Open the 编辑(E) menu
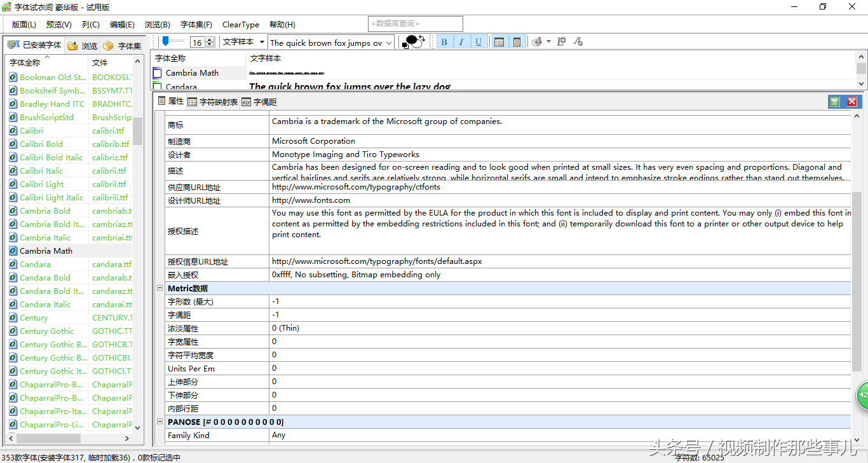 (x=122, y=24)
